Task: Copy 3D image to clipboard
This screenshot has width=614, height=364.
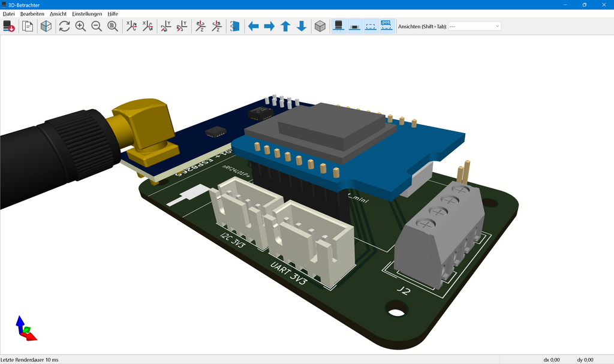Action: tap(28, 26)
